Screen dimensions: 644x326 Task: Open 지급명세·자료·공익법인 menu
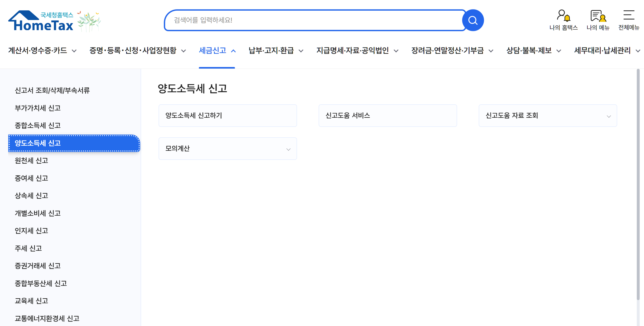pyautogui.click(x=357, y=51)
